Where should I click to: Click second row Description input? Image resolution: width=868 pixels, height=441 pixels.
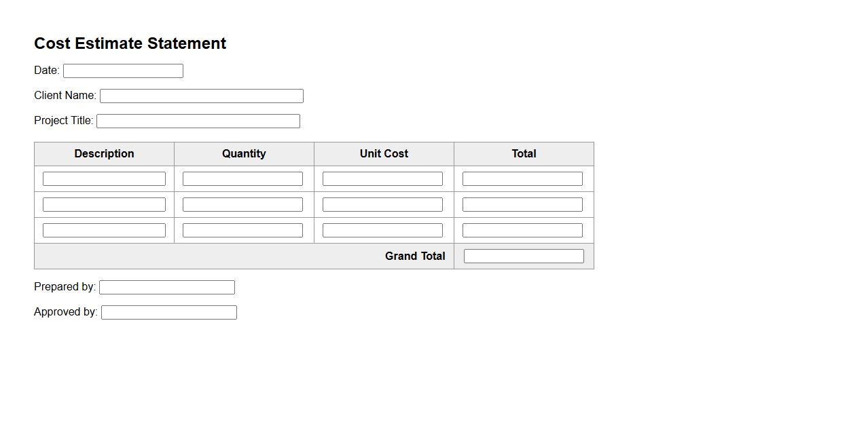pyautogui.click(x=104, y=205)
